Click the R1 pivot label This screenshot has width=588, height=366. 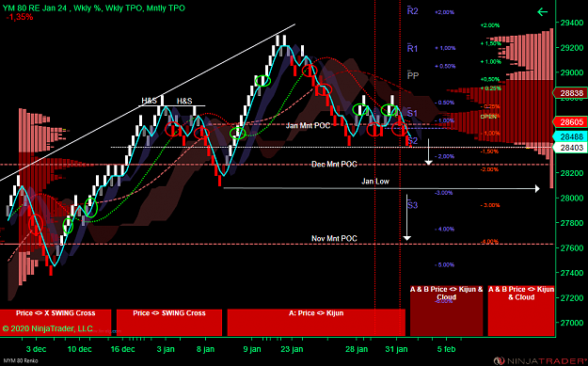click(x=412, y=48)
